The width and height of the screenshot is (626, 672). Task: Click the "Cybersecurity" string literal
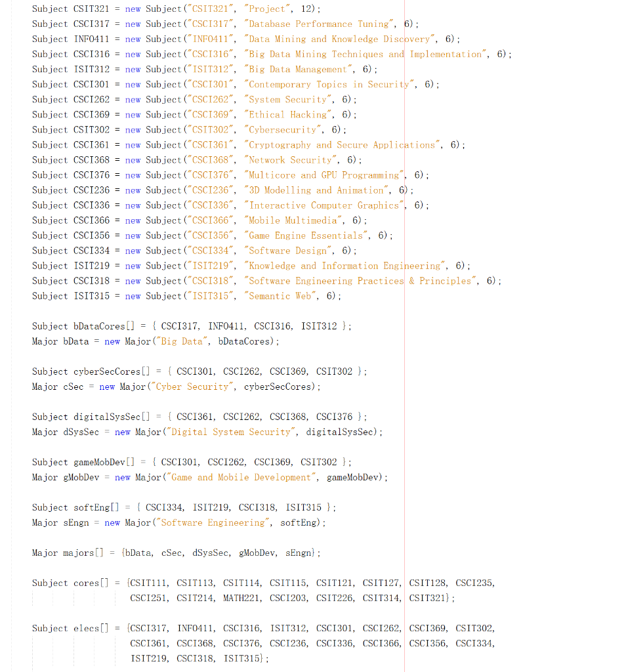click(283, 130)
